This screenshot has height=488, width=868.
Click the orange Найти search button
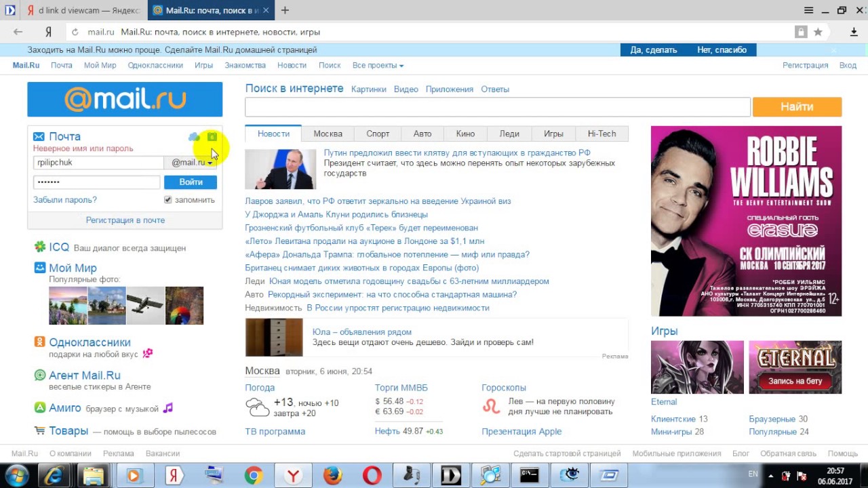797,106
